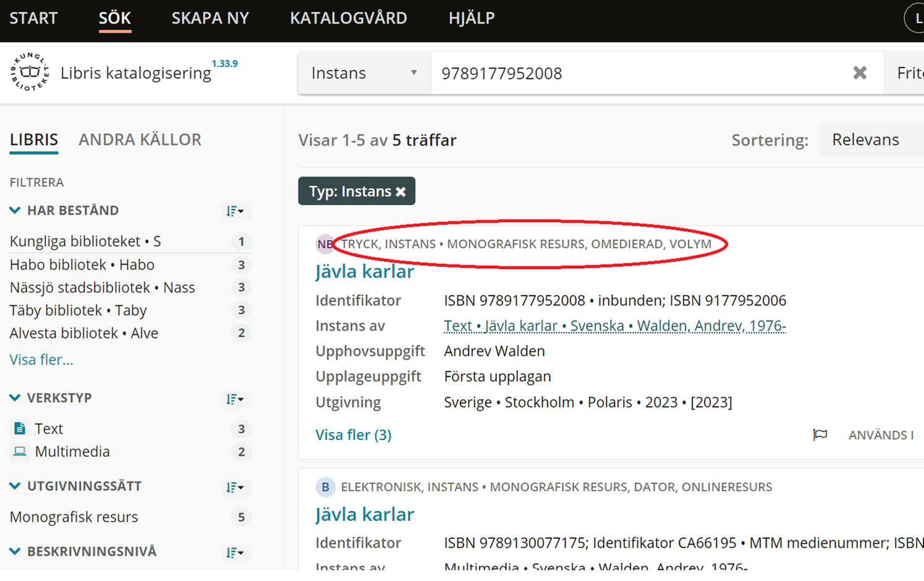
Task: Filter by Habo bibliotek • Habo
Action: [x=130, y=265]
